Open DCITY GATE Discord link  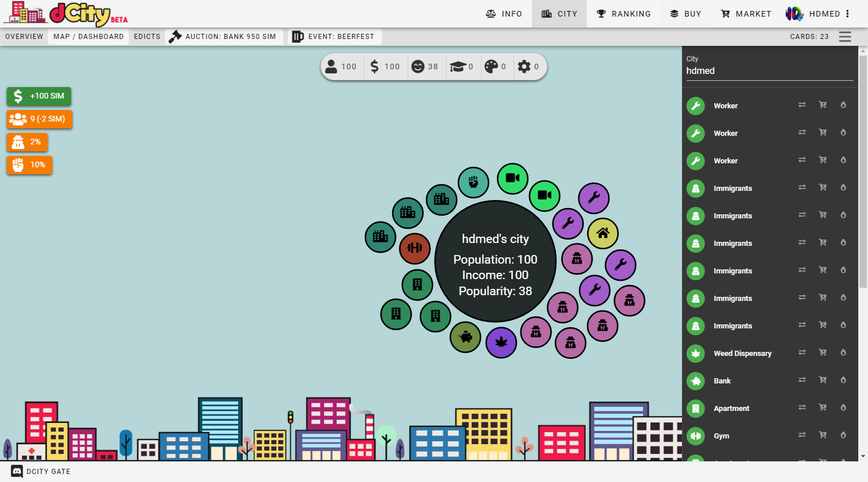coord(41,472)
